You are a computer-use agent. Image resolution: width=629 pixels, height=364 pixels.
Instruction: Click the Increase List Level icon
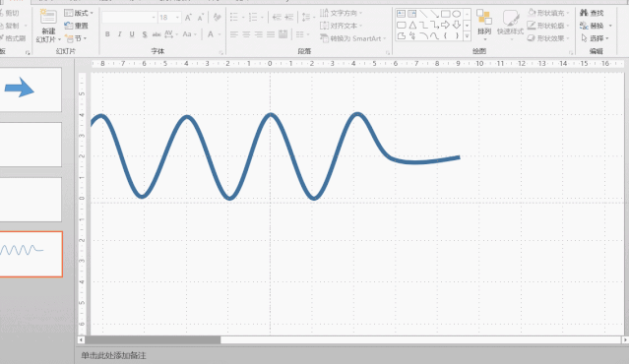point(288,18)
